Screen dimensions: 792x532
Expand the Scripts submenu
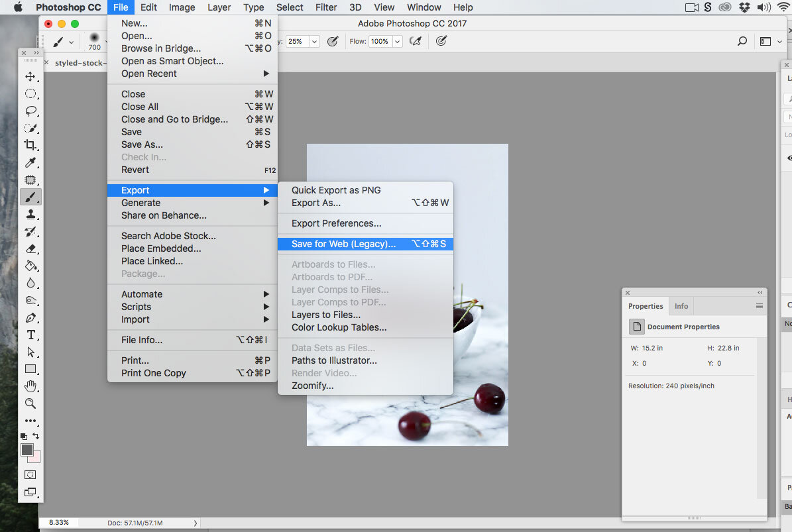point(266,307)
